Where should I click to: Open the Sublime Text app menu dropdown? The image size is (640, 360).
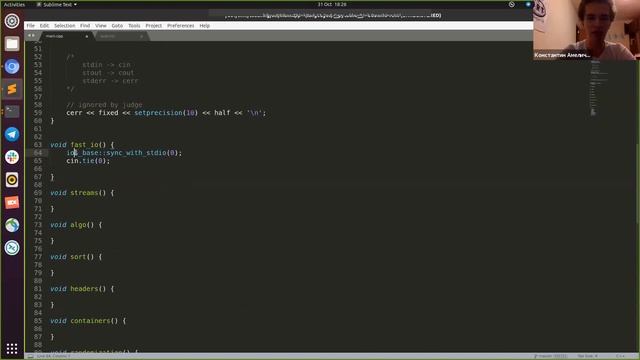click(57, 4)
